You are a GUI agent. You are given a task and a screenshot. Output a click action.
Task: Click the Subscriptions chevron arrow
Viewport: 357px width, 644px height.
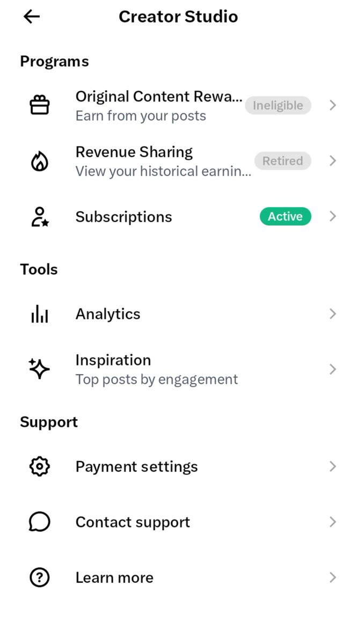pyautogui.click(x=333, y=216)
